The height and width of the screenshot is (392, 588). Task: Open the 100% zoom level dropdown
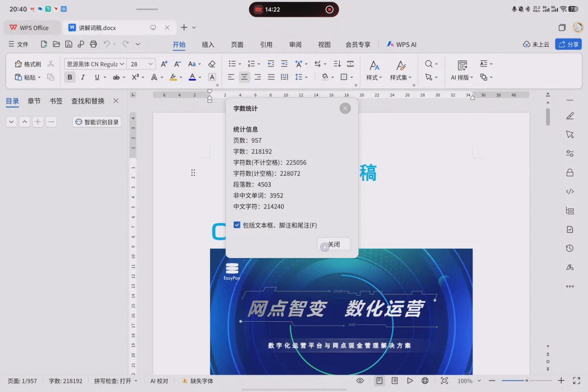[469, 381]
